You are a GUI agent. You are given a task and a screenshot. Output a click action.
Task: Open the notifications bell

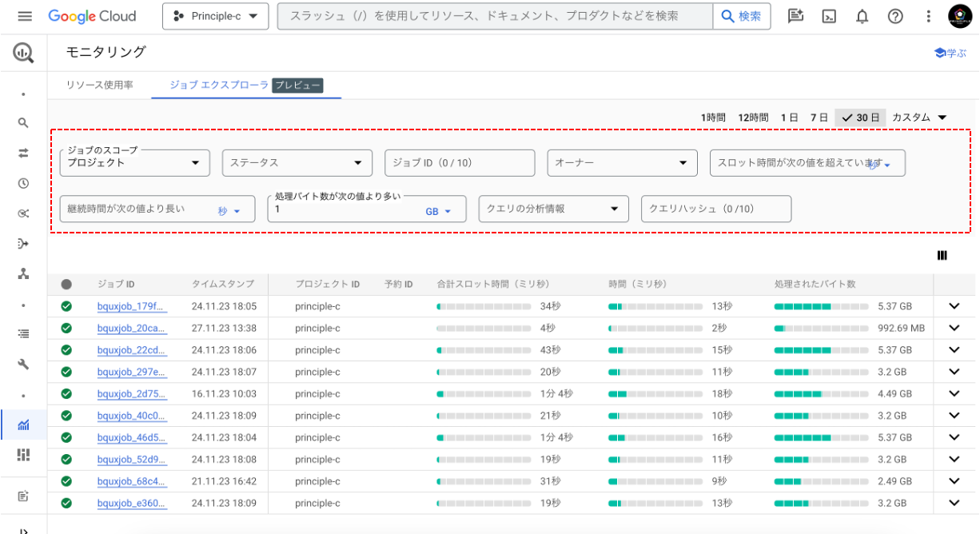(x=862, y=16)
